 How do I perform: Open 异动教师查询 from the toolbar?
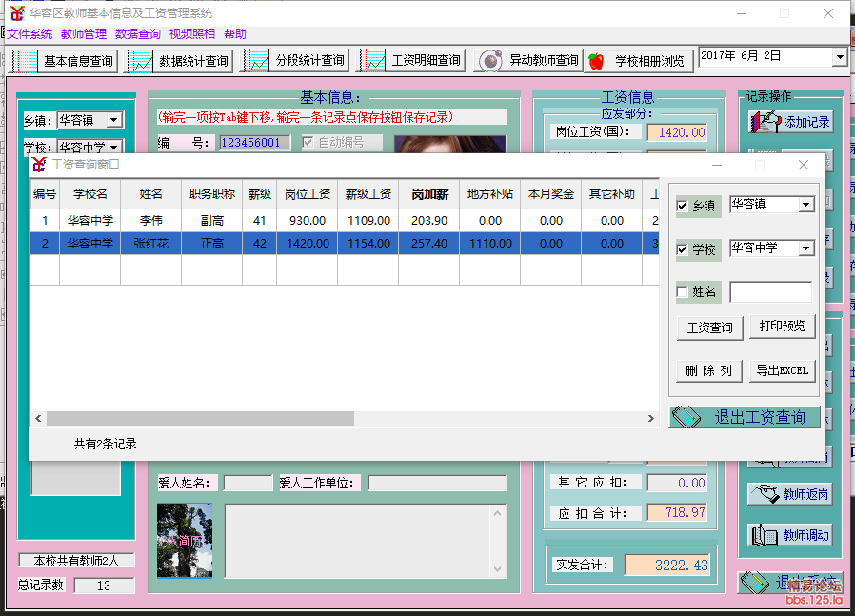529,61
